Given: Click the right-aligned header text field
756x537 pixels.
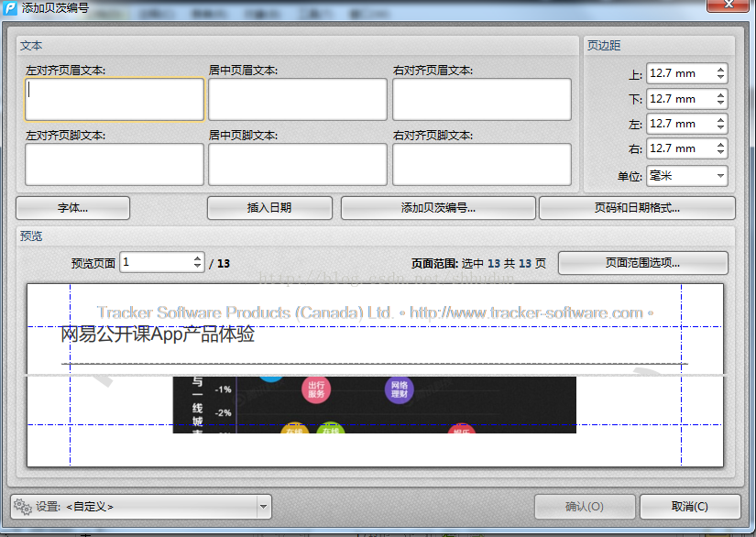Looking at the screenshot, I should pos(482,99).
